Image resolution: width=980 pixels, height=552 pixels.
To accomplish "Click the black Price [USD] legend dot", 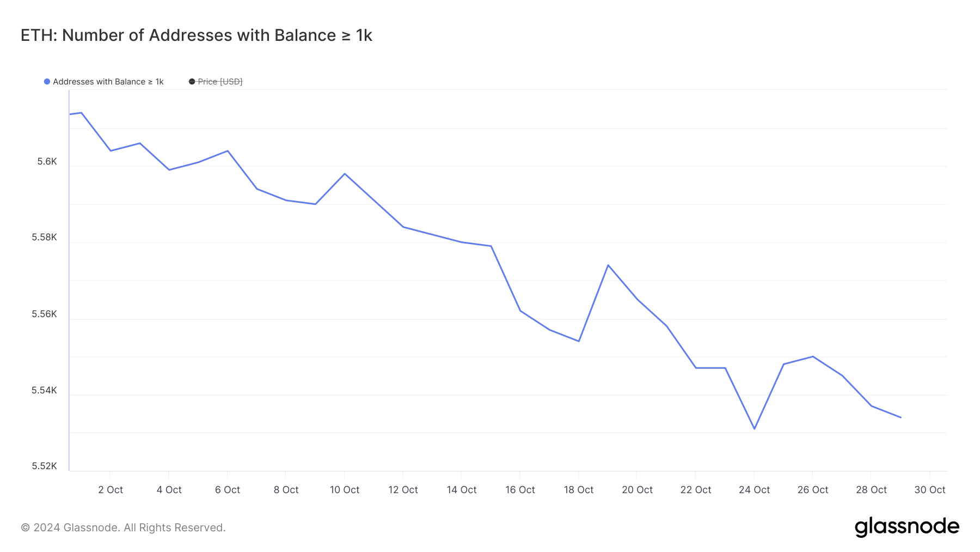I will click(192, 82).
